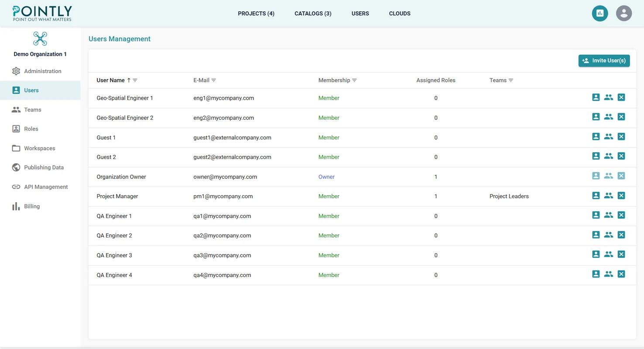The width and height of the screenshot is (644, 349).
Task: Click the Pointly logo
Action: 42,14
